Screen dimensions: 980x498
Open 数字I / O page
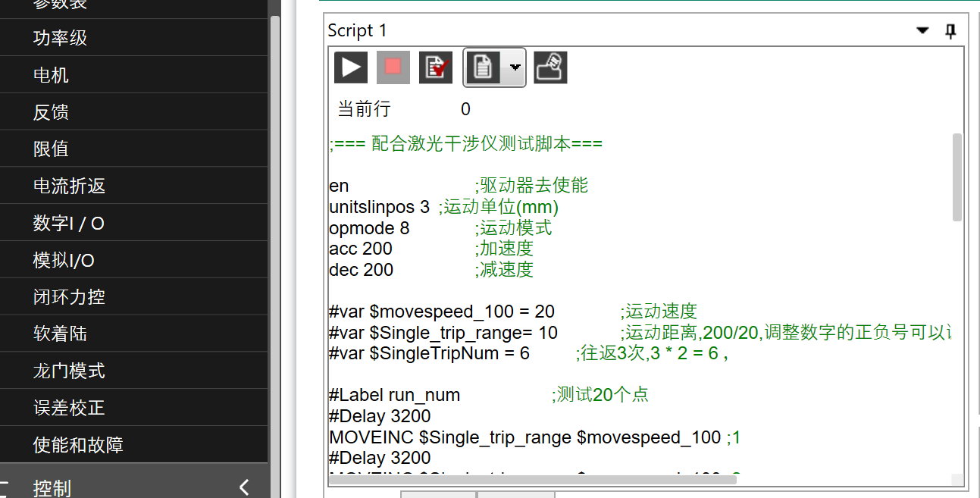pos(69,224)
